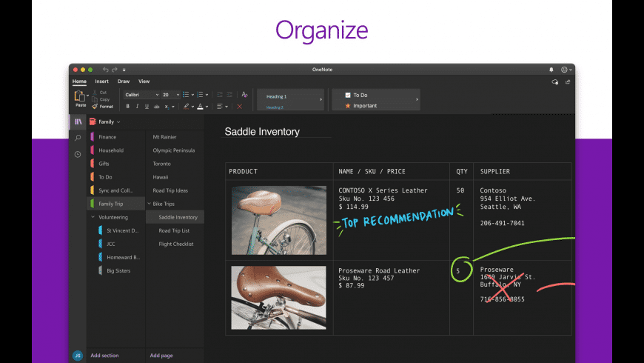Open the font size 20 combo box
The image size is (644, 363).
pyautogui.click(x=171, y=95)
